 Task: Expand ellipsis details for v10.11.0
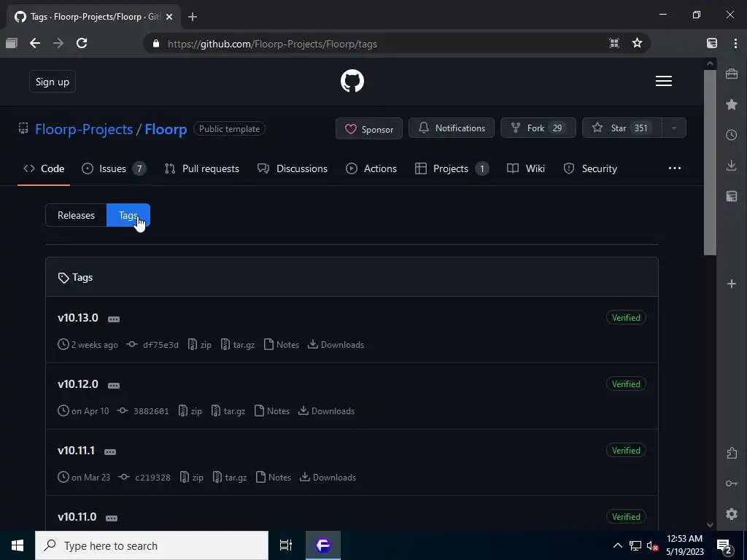pyautogui.click(x=112, y=518)
